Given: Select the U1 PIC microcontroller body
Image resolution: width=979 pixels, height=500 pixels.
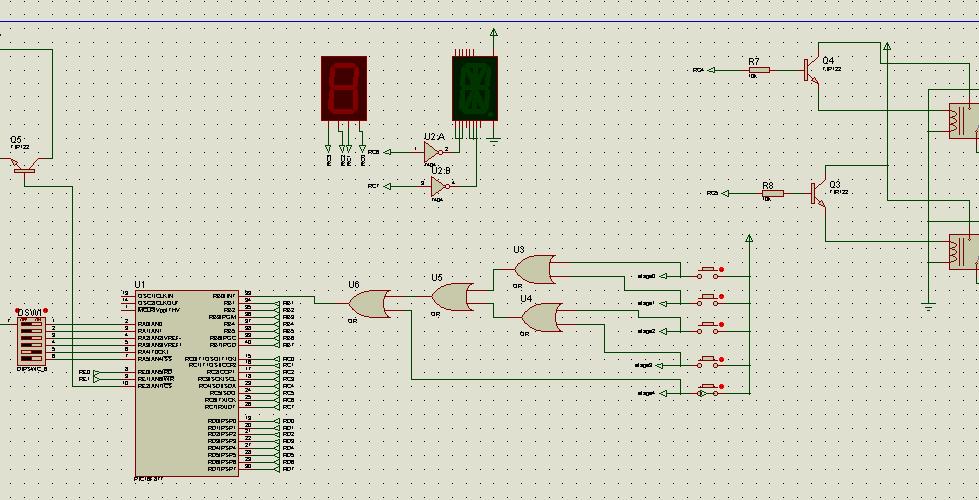Looking at the screenshot, I should tap(187, 383).
